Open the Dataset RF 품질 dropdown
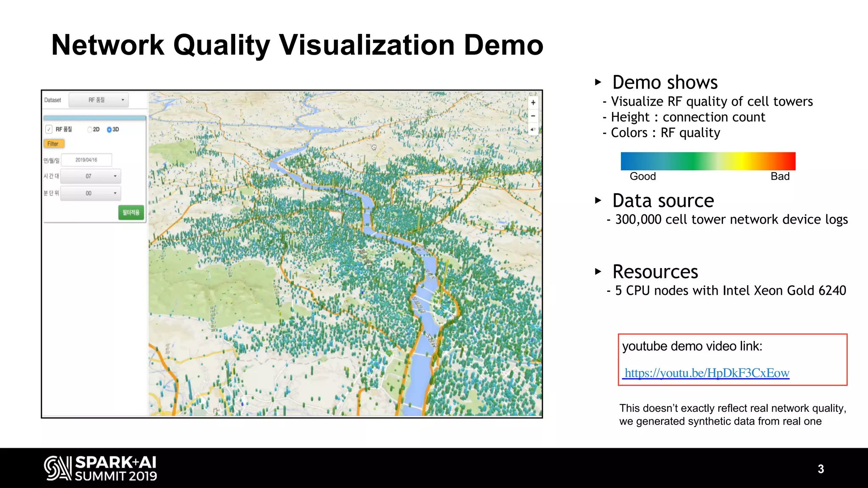Image resolution: width=868 pixels, height=488 pixels. click(x=99, y=100)
